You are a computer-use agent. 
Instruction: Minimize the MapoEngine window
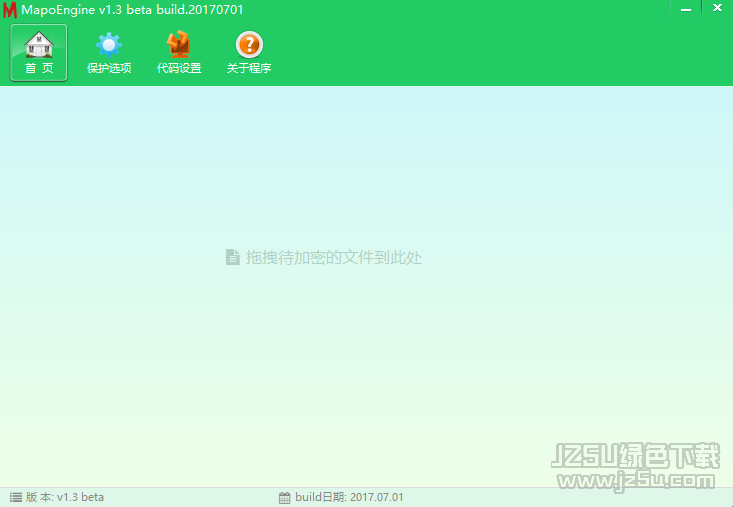click(x=686, y=8)
